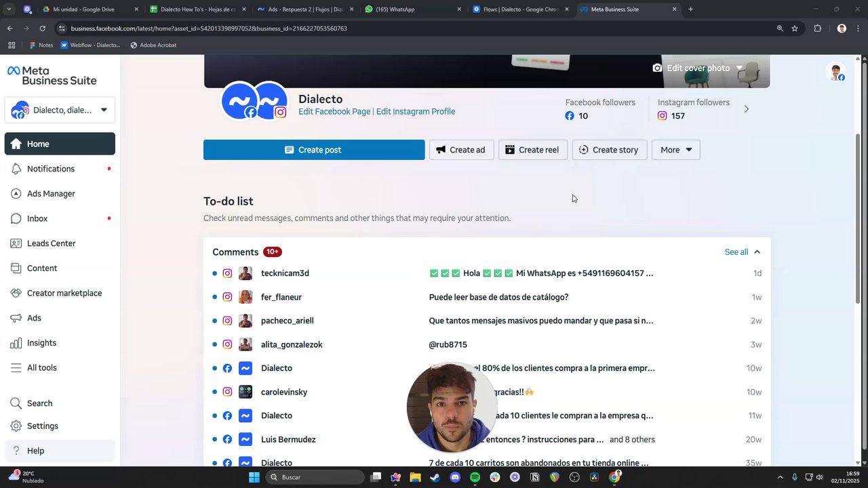Open Discord from the taskbar
This screenshot has width=868, height=488.
[455, 477]
